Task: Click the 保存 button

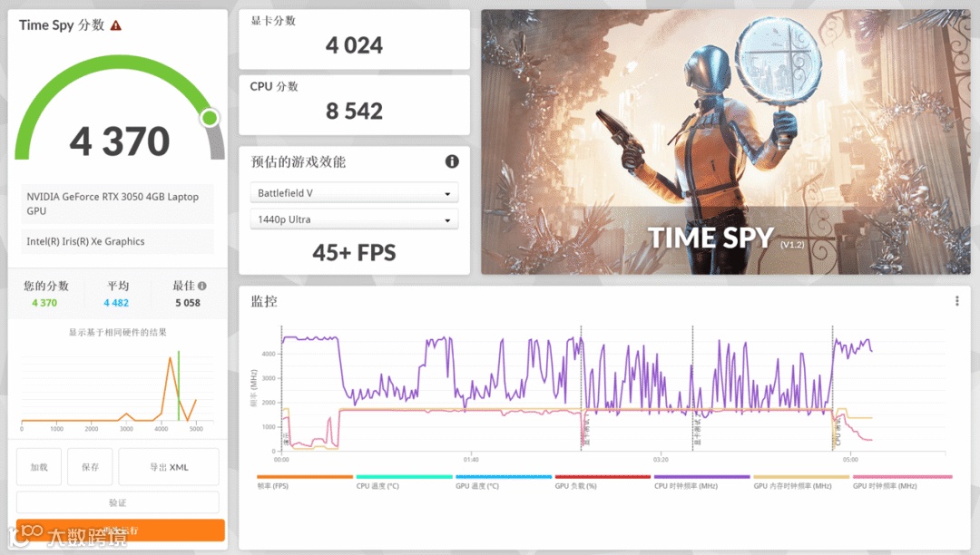Action: coord(90,466)
